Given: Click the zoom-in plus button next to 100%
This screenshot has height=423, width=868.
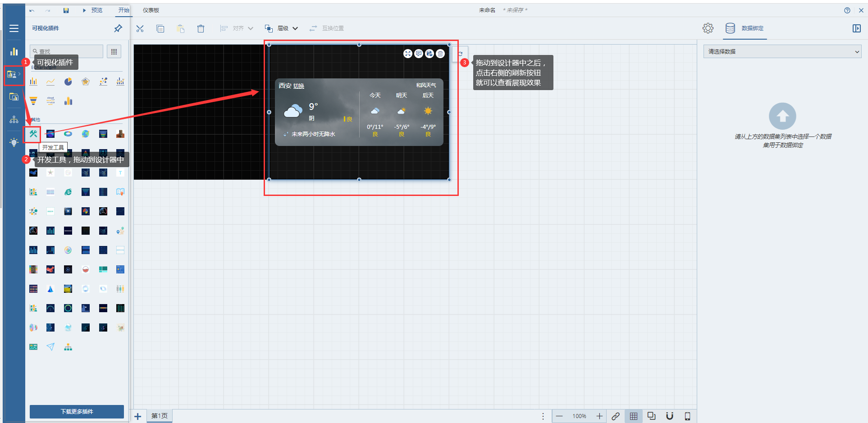Looking at the screenshot, I should pyautogui.click(x=599, y=416).
